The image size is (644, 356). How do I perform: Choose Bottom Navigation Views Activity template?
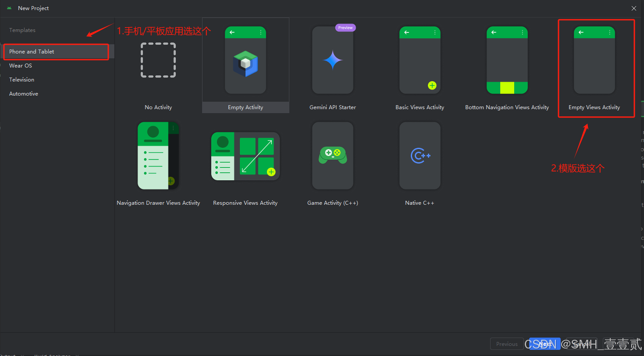[x=507, y=66]
